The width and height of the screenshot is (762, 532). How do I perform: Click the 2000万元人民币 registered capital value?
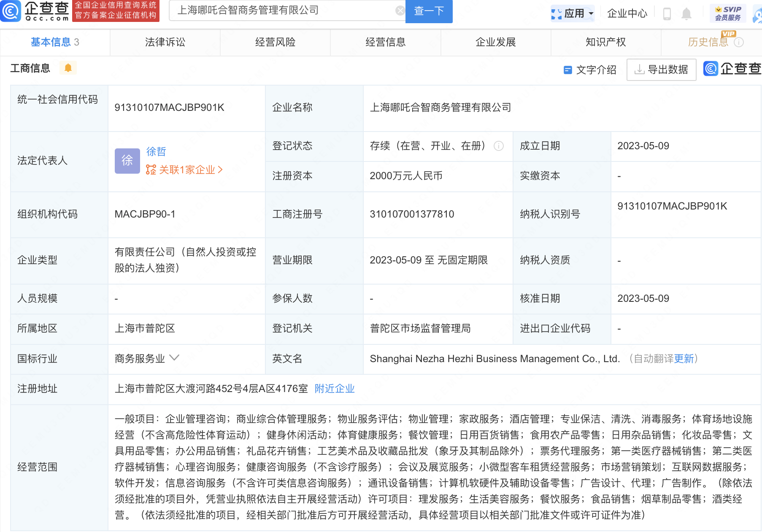[x=406, y=176]
